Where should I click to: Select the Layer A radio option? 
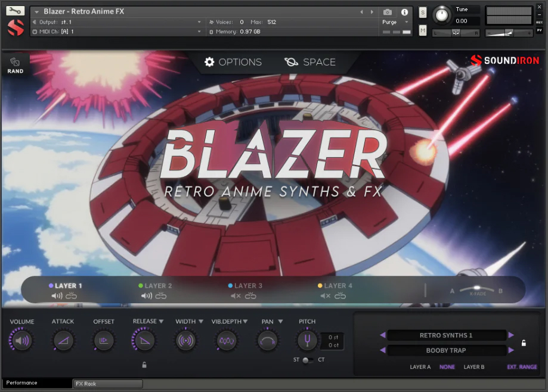[420, 367]
